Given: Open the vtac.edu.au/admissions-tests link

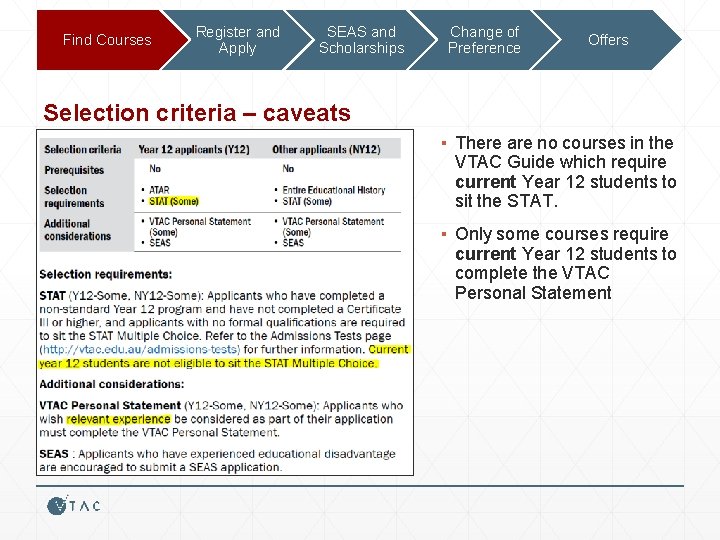Looking at the screenshot, I should (x=140, y=349).
